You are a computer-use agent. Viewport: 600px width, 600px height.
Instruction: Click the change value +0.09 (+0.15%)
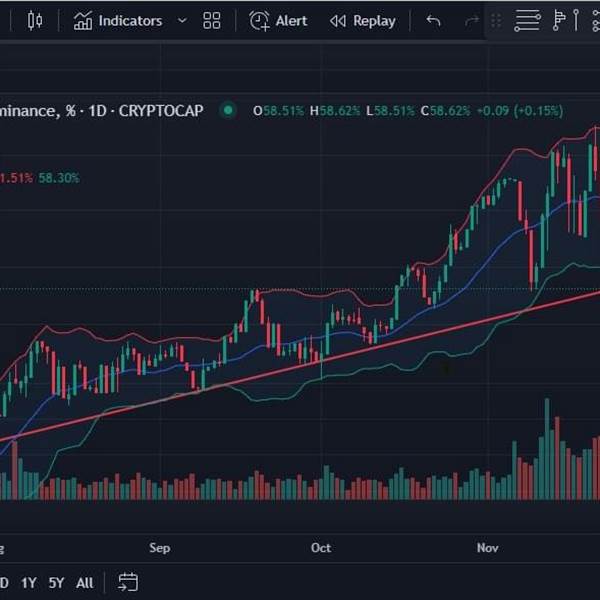[520, 111]
